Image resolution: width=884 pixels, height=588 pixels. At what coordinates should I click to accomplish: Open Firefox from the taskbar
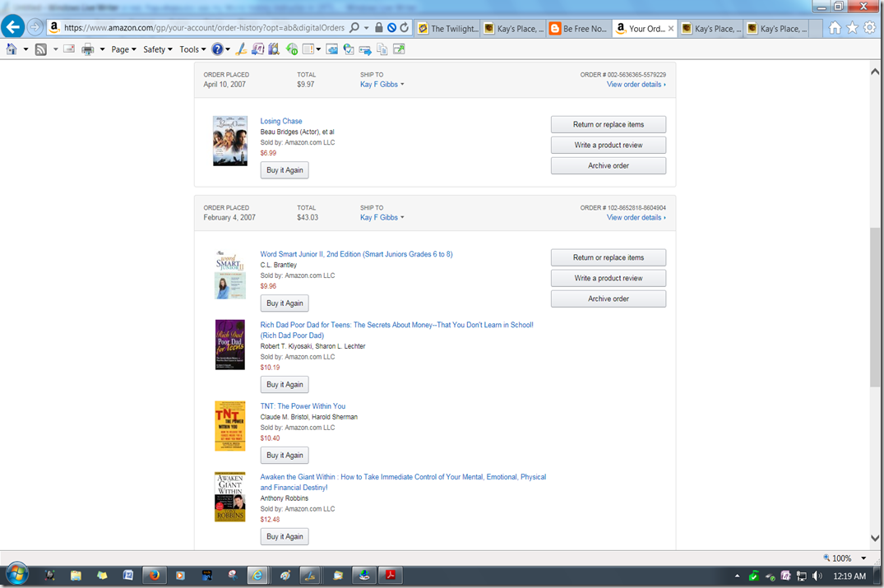coord(153,576)
